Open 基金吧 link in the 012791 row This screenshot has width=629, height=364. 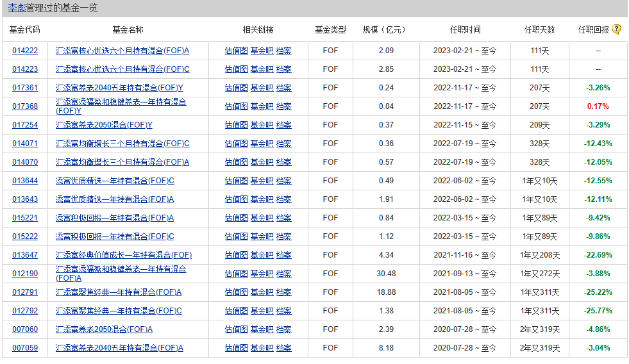tap(262, 292)
